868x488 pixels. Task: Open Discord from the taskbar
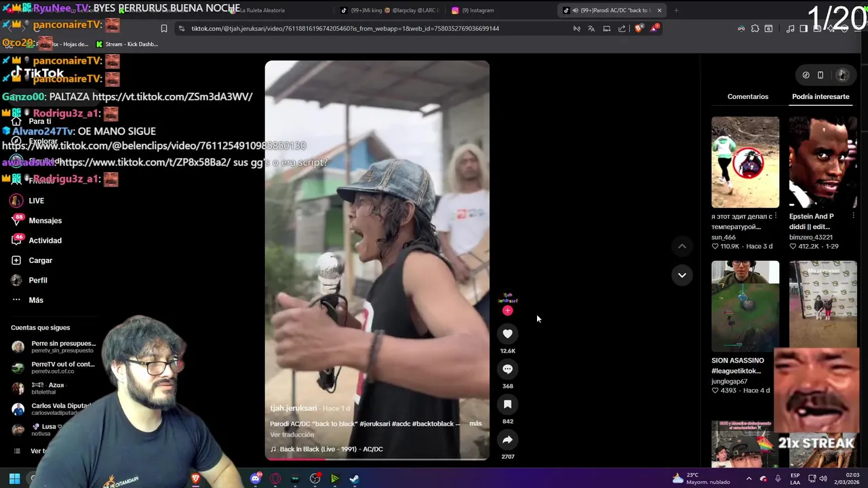256,479
